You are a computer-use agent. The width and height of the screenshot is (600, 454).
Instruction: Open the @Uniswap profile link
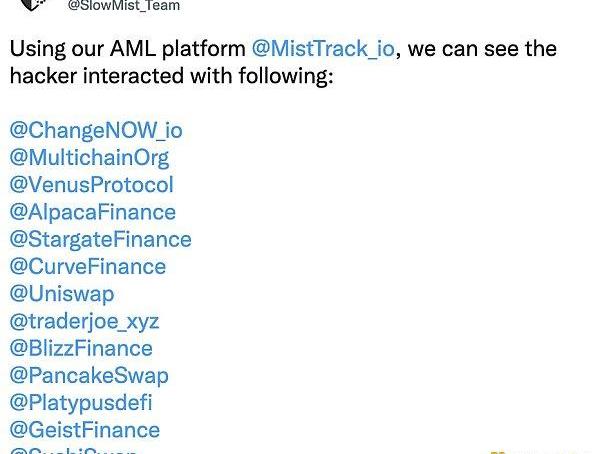pos(61,293)
